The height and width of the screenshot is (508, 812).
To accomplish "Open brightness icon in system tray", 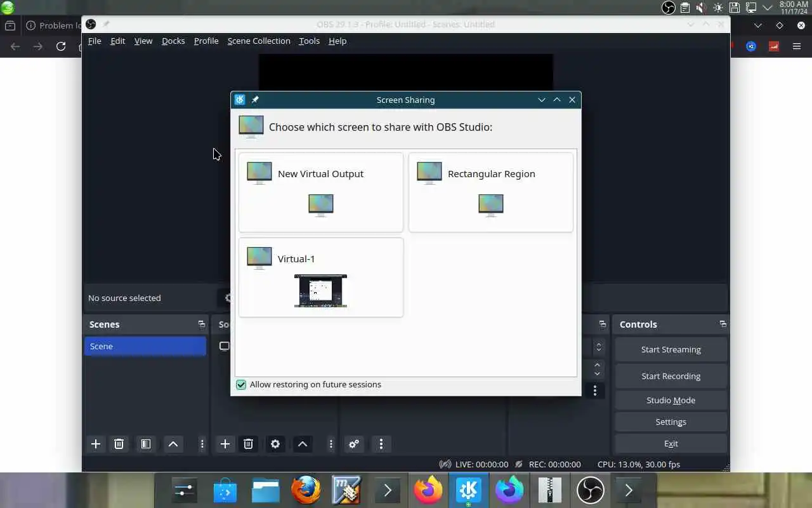I will (x=717, y=8).
